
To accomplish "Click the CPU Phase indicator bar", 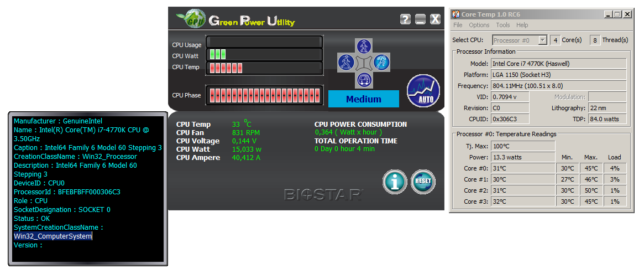I will tap(264, 95).
